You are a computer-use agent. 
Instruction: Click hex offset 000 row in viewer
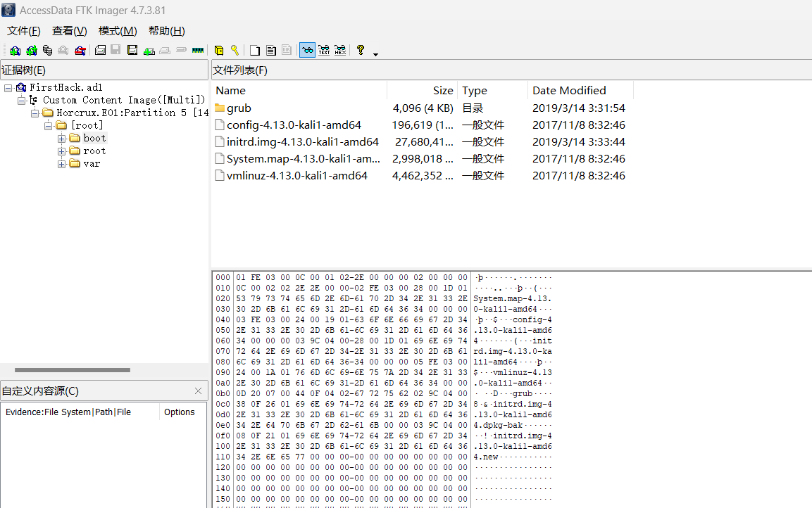(383, 278)
